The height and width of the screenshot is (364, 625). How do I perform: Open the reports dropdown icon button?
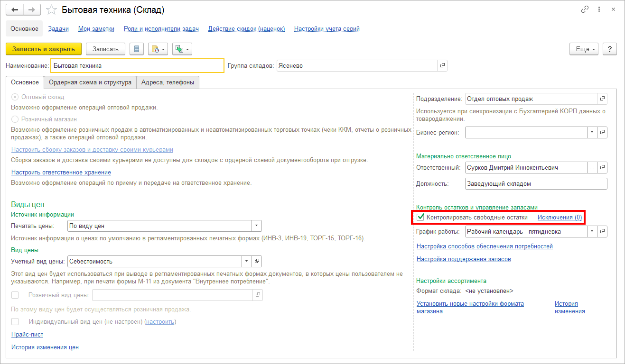pyautogui.click(x=158, y=49)
